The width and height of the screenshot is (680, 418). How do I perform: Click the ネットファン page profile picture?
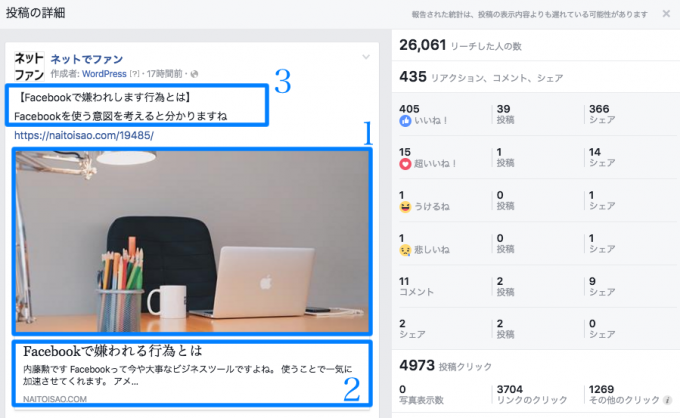29,66
